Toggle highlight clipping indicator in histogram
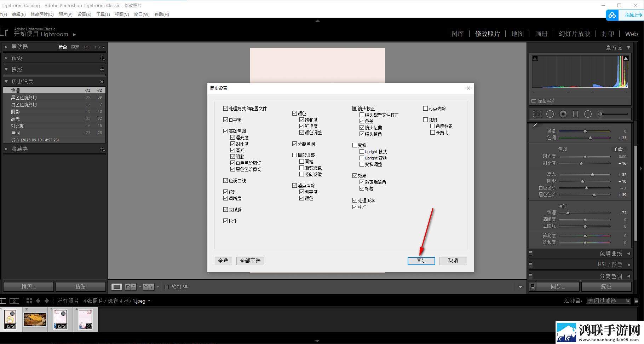This screenshot has width=644, height=344. click(626, 58)
